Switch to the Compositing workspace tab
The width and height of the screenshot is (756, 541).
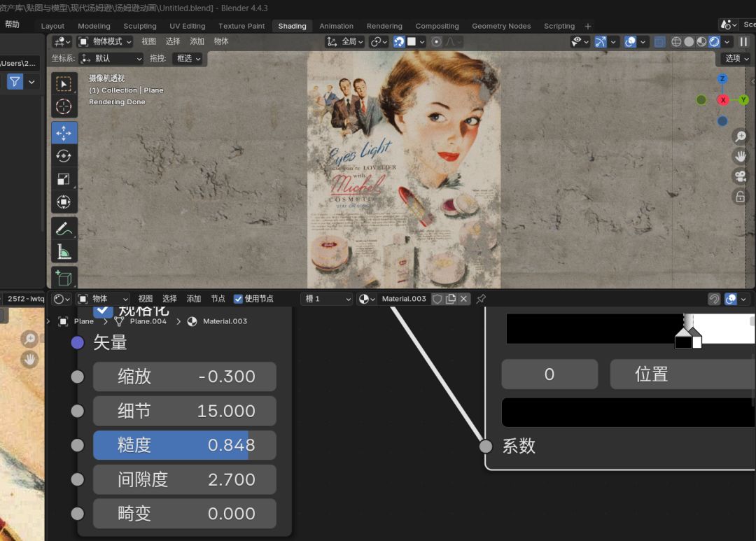pos(437,26)
